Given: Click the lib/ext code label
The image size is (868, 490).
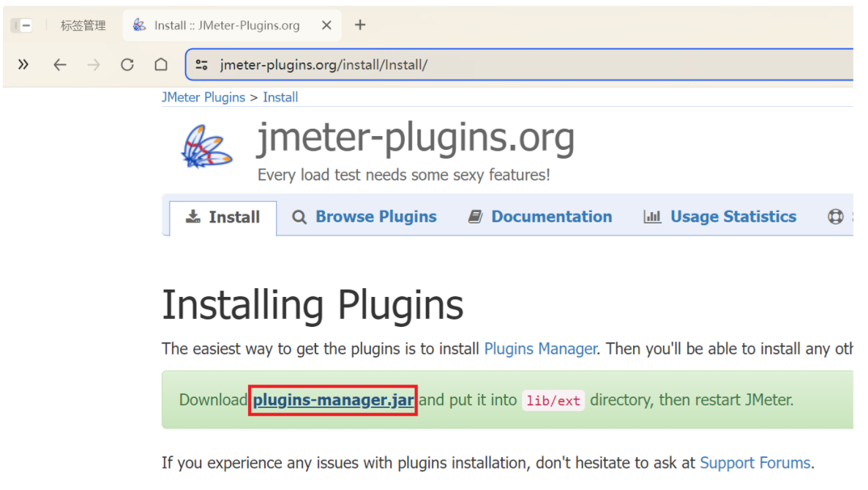Looking at the screenshot, I should [x=553, y=401].
